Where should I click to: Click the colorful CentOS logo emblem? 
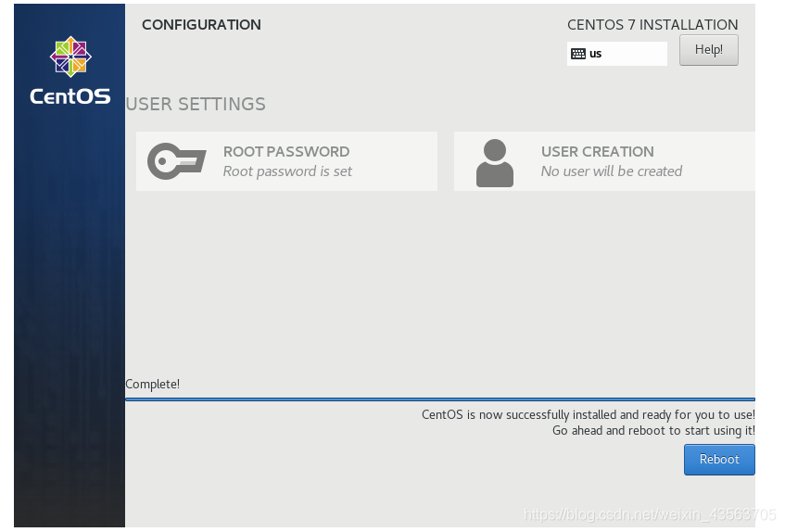[70, 57]
